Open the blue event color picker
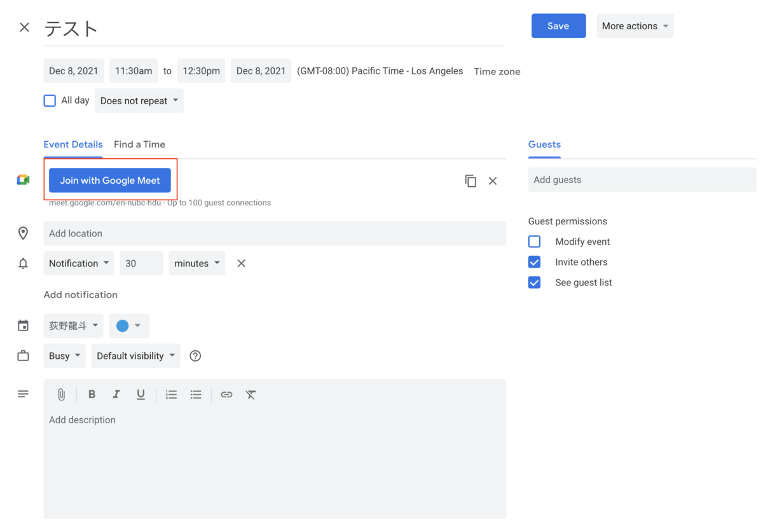The height and width of the screenshot is (532, 763). tap(129, 325)
